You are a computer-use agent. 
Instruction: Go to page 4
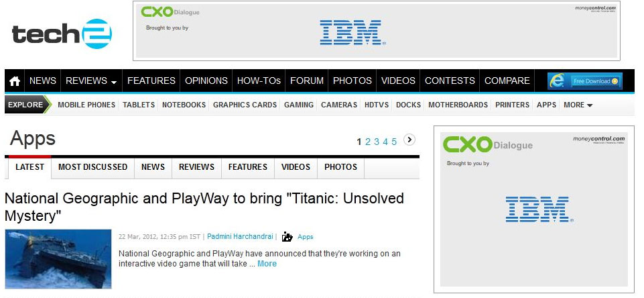385,142
